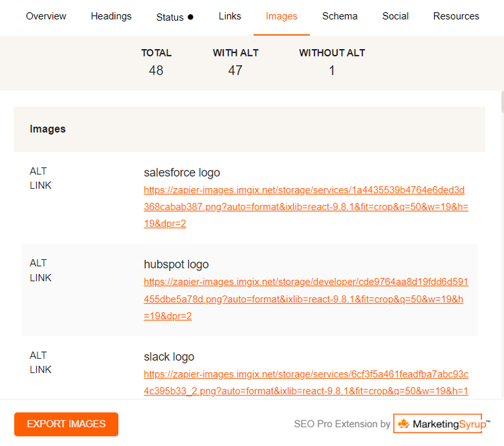504x446 pixels.
Task: Open the Schema tab
Action: pyautogui.click(x=340, y=16)
